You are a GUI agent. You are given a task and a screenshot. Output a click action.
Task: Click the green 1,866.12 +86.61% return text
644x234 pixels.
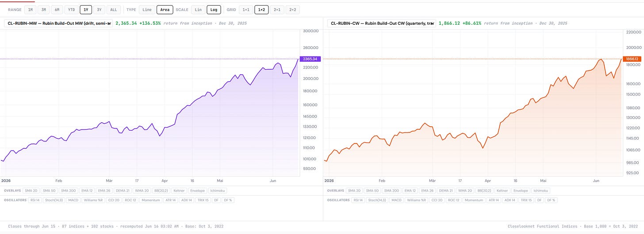[460, 23]
